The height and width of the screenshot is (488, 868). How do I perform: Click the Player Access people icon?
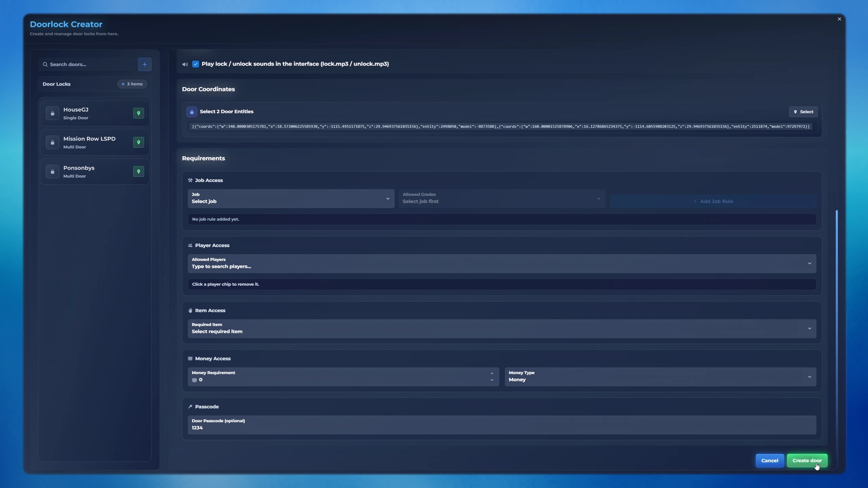(190, 245)
